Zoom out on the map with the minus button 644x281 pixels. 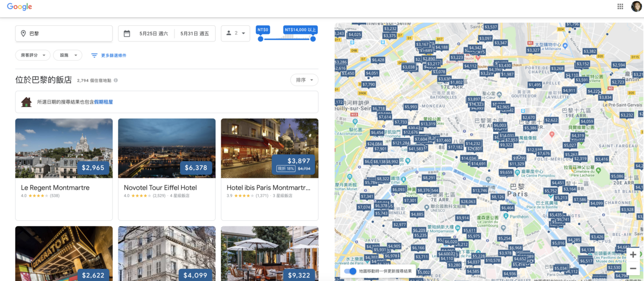(633, 268)
